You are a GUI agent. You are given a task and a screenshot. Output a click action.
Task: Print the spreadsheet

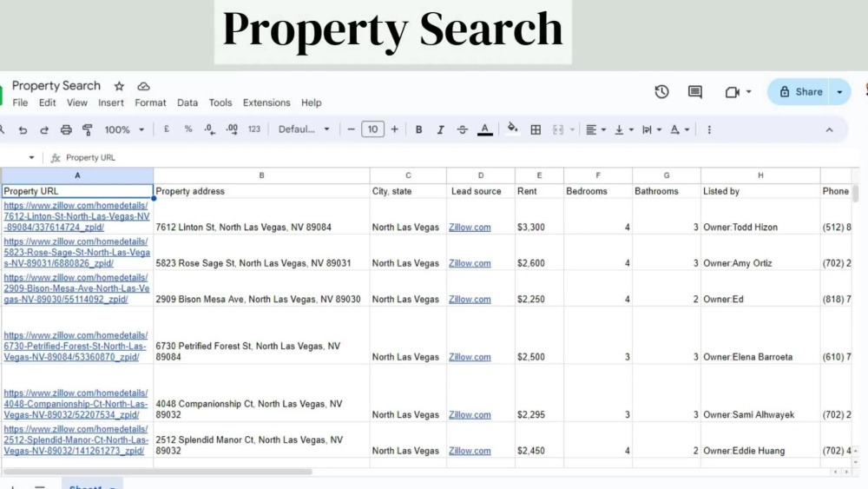(x=66, y=129)
